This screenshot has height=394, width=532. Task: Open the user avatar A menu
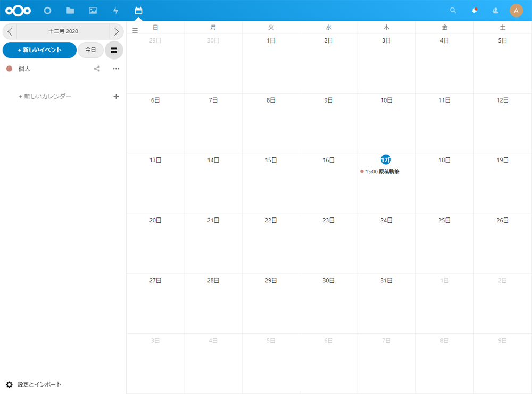coord(516,11)
